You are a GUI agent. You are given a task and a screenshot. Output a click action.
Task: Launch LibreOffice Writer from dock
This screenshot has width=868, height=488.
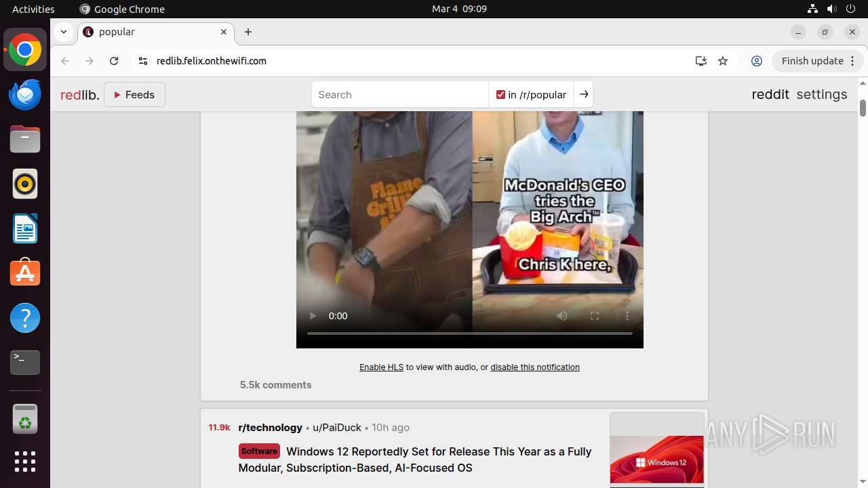pyautogui.click(x=25, y=229)
